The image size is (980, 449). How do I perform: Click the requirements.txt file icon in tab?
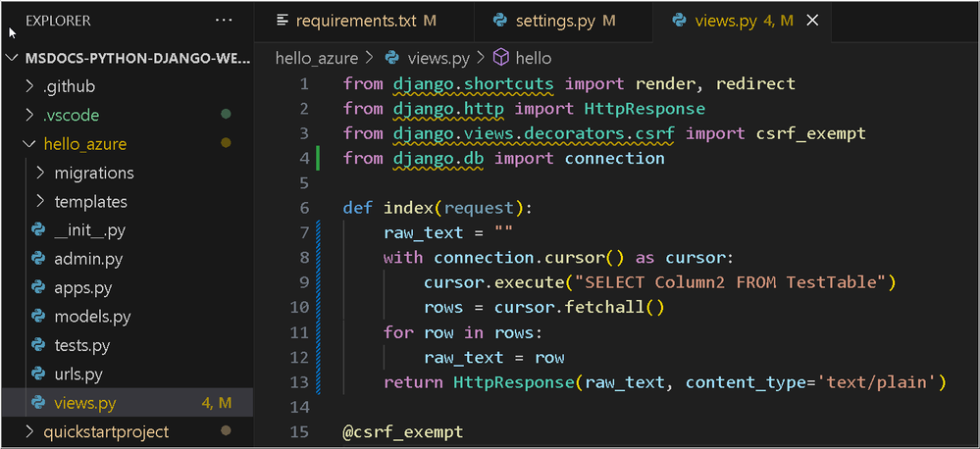[284, 20]
